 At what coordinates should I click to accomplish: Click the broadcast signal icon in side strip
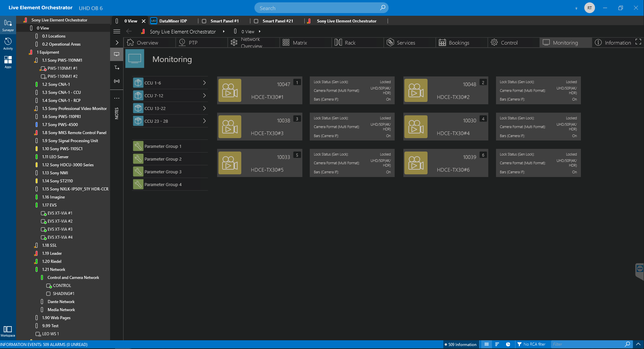[x=117, y=81]
